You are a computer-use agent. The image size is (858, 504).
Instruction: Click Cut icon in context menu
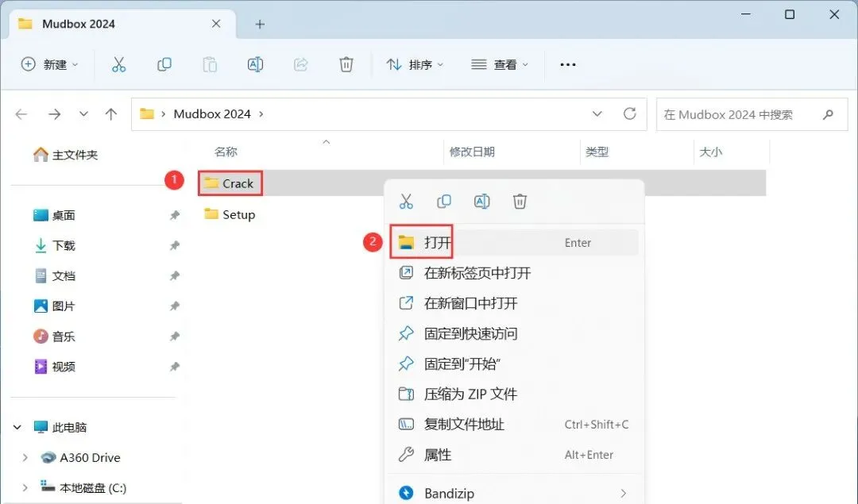point(406,202)
